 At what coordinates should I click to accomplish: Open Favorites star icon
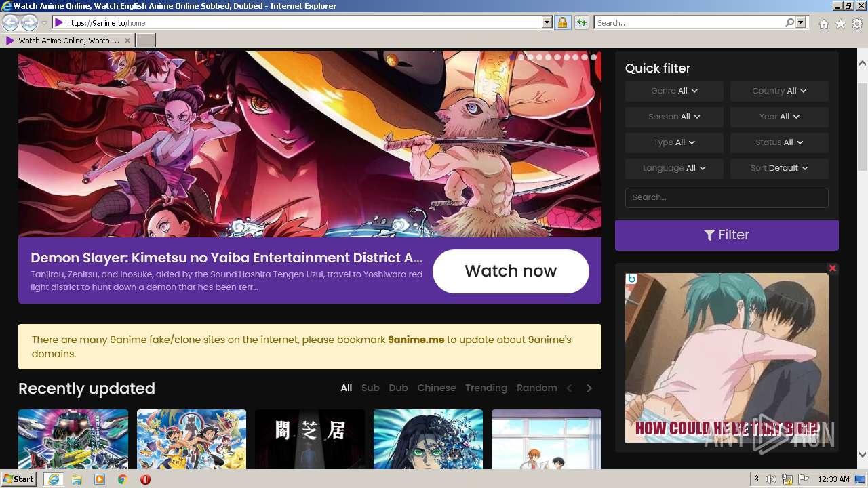840,24
